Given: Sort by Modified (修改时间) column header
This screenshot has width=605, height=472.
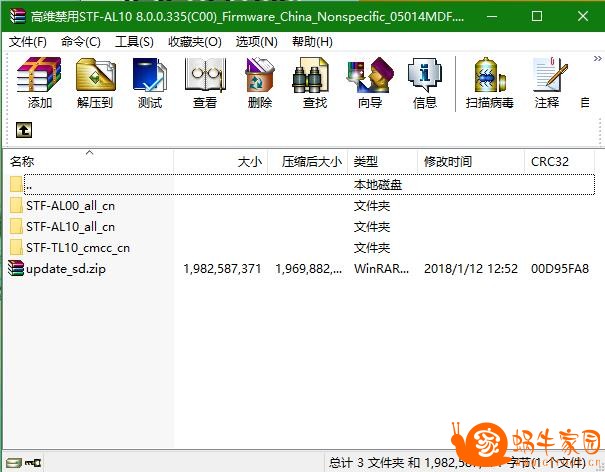Looking at the screenshot, I should tap(471, 161).
